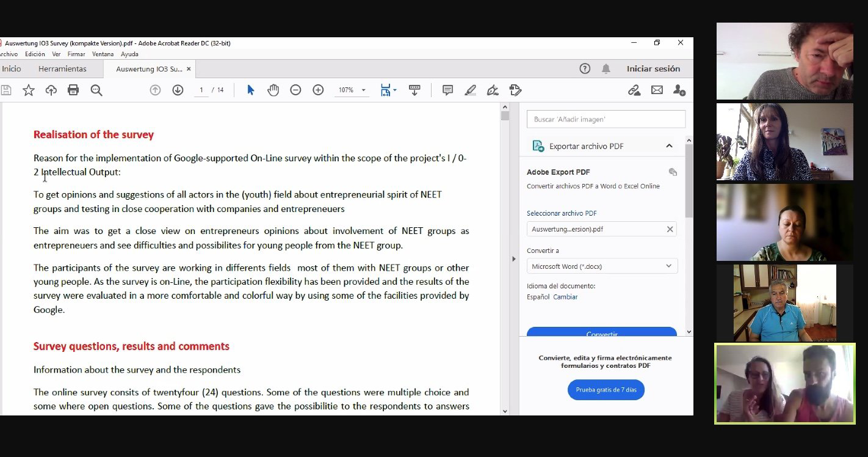Open the Edición menu
The width and height of the screenshot is (868, 457).
pos(35,54)
